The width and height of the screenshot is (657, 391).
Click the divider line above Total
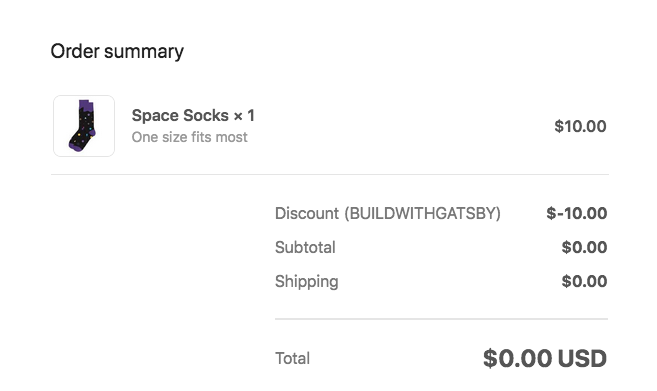(441, 319)
